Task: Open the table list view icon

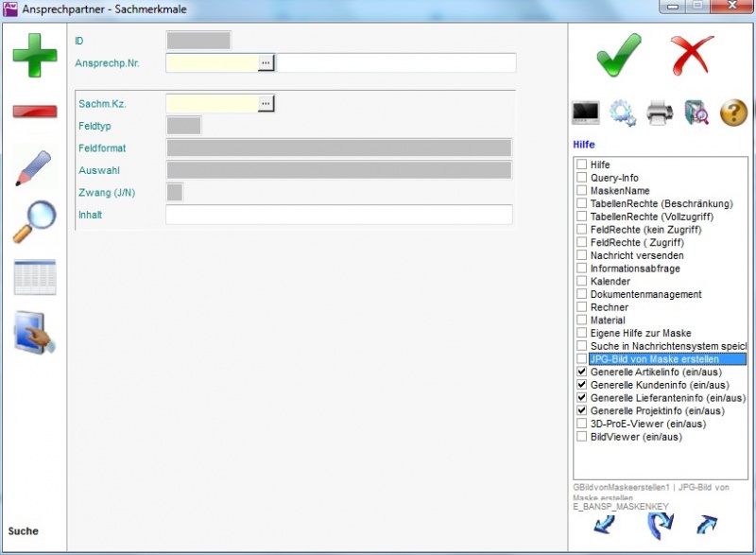Action: [34, 277]
